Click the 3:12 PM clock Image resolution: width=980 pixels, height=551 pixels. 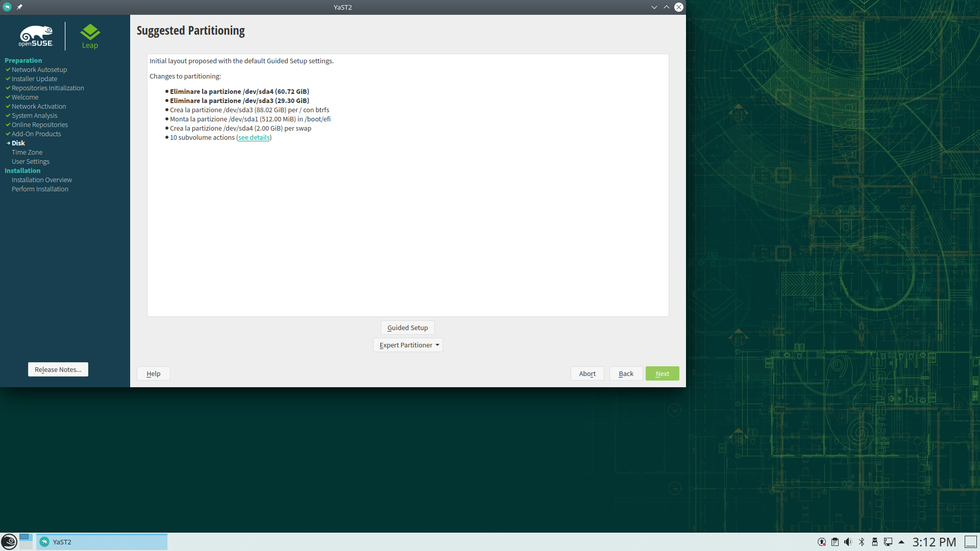coord(934,542)
